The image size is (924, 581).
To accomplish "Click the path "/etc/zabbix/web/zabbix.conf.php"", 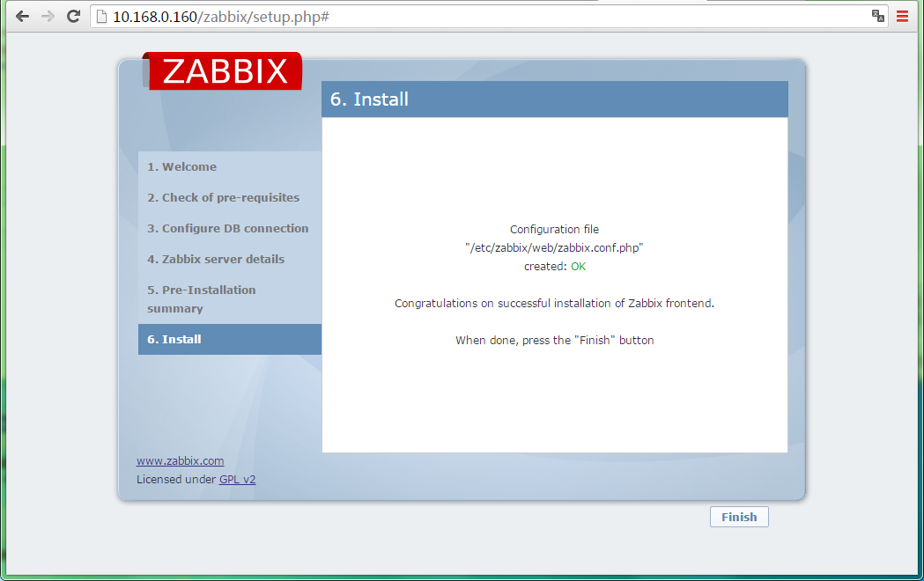I will tap(554, 248).
